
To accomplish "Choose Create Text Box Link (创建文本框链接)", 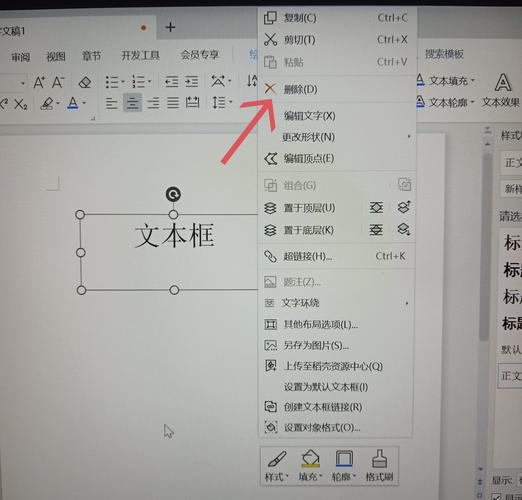I will [336, 407].
